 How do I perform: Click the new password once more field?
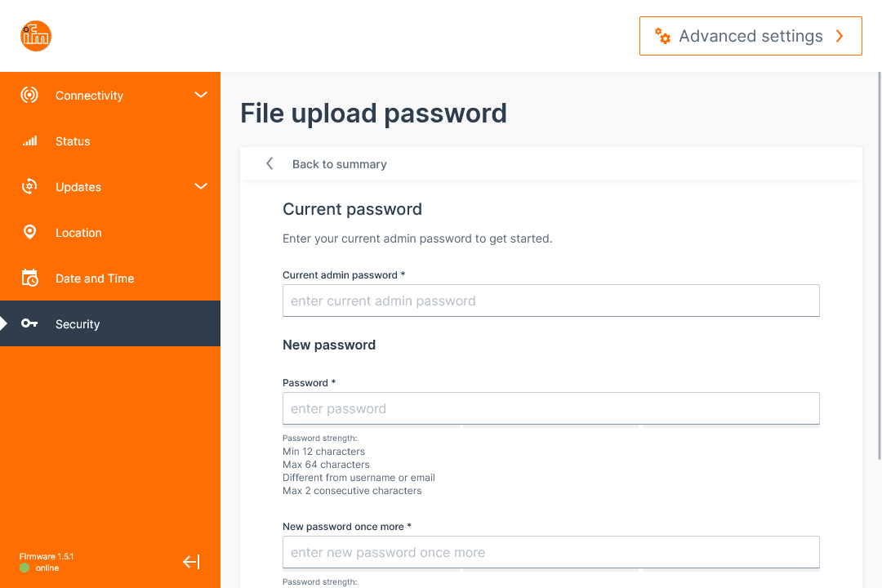click(x=550, y=552)
